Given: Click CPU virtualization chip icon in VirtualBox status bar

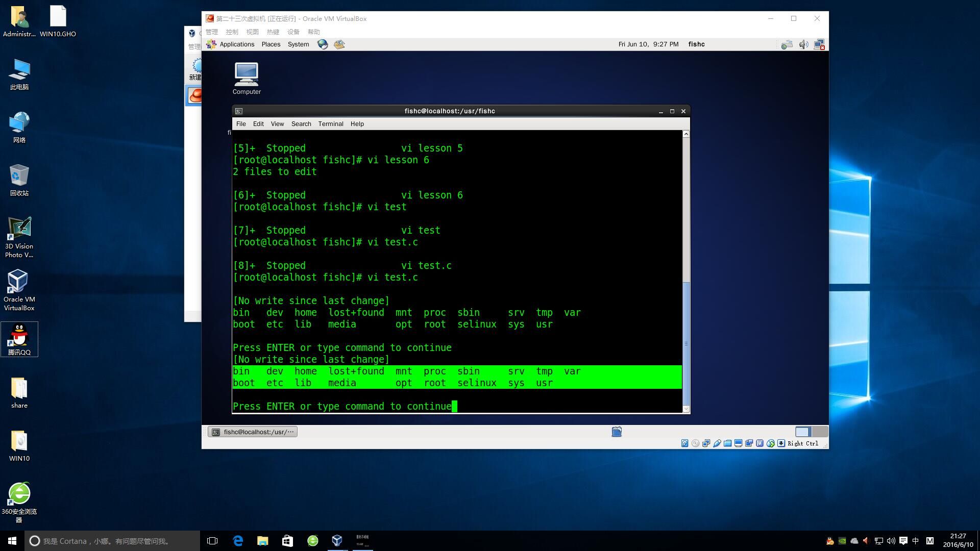Looking at the screenshot, I should (759, 443).
